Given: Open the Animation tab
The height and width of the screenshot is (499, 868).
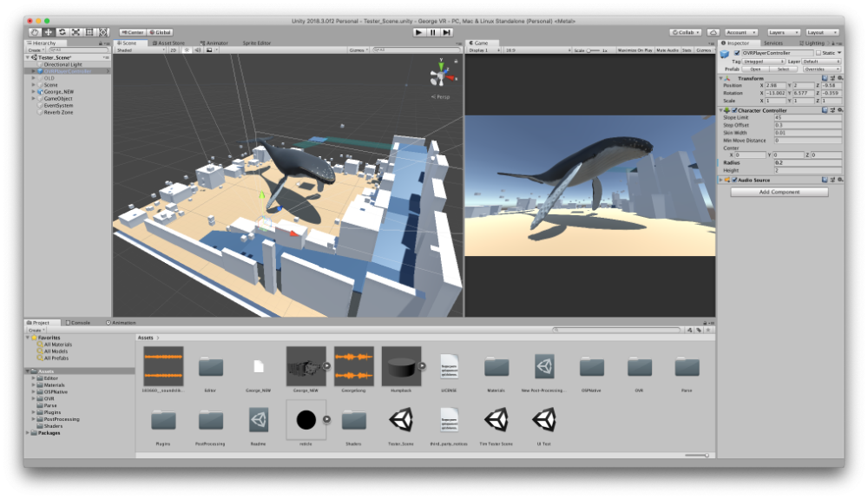Looking at the screenshot, I should click(x=120, y=323).
